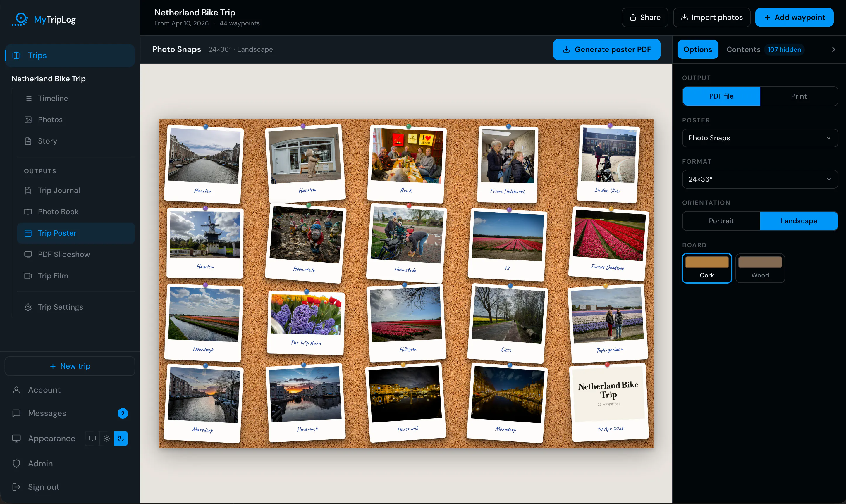Click the Trip Settings gear icon
Image resolution: width=846 pixels, height=504 pixels.
click(28, 307)
